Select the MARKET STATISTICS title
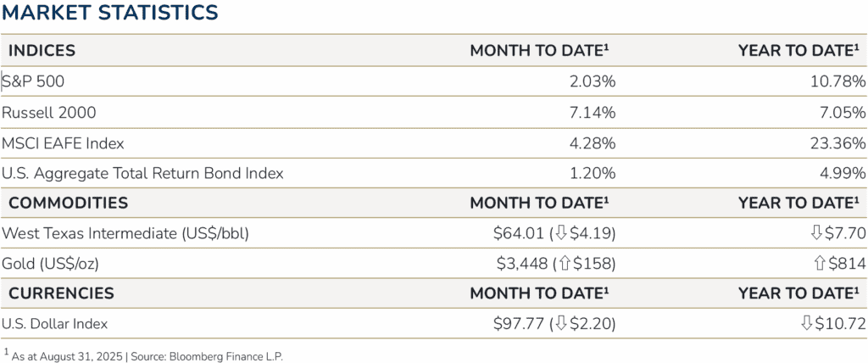Screen dimensions: 868x363 108,13
